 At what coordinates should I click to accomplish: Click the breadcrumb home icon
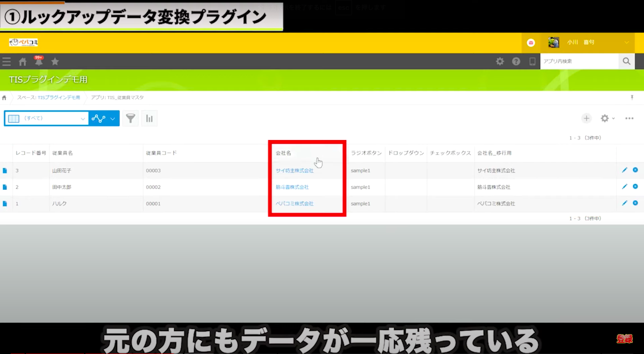(4, 98)
